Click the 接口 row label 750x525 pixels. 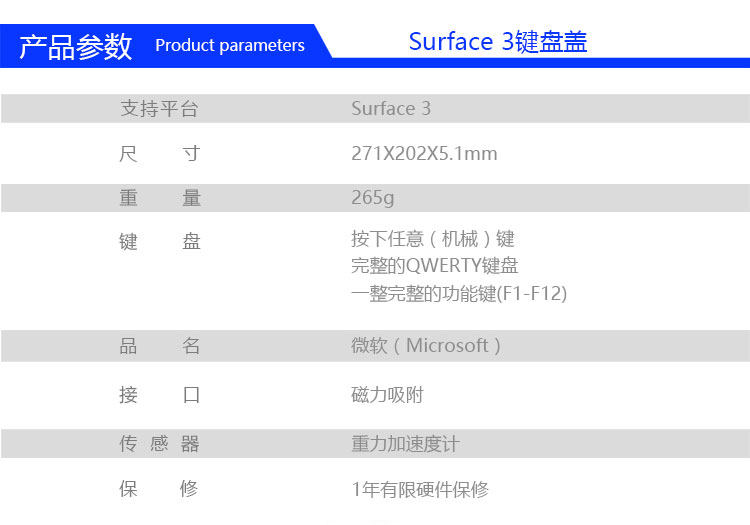pyautogui.click(x=160, y=395)
